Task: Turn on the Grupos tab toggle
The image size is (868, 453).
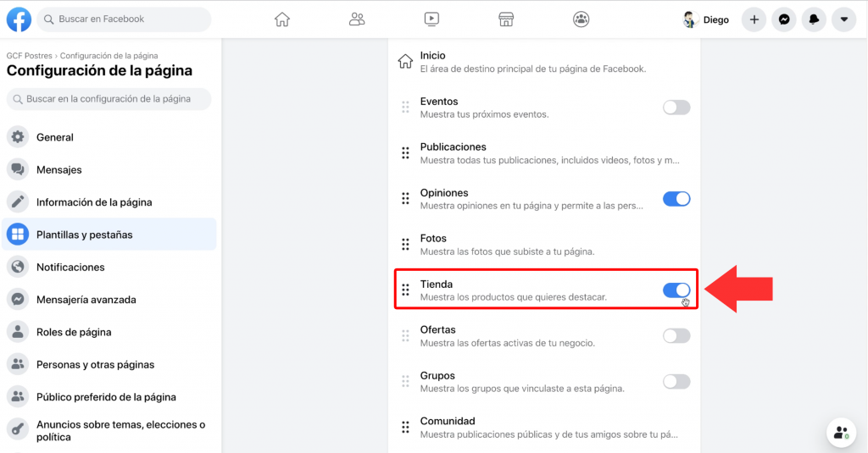Action: point(676,382)
